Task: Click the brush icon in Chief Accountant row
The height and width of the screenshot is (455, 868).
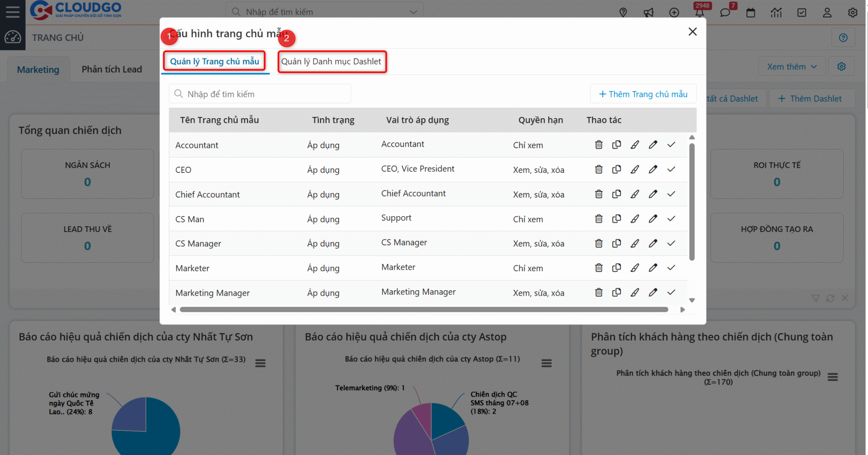Action: [x=634, y=194]
